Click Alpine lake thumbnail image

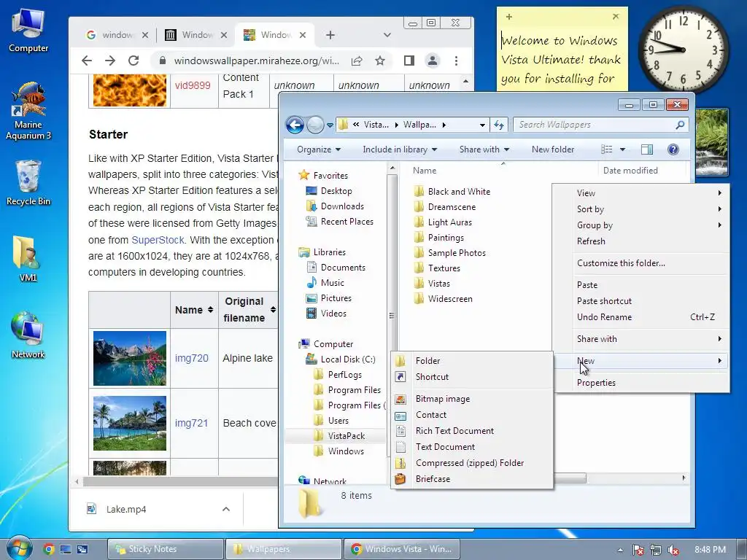click(130, 358)
